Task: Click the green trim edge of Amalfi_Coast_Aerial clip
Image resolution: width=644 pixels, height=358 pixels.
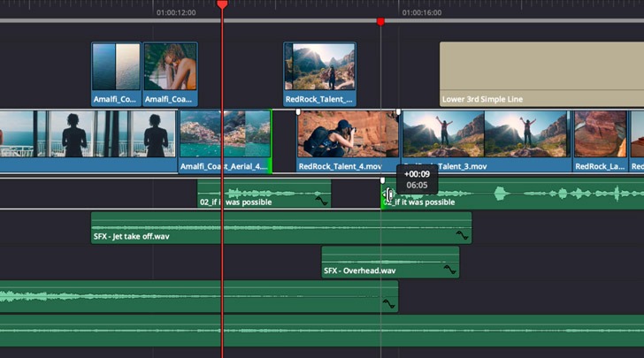Action: (x=270, y=141)
